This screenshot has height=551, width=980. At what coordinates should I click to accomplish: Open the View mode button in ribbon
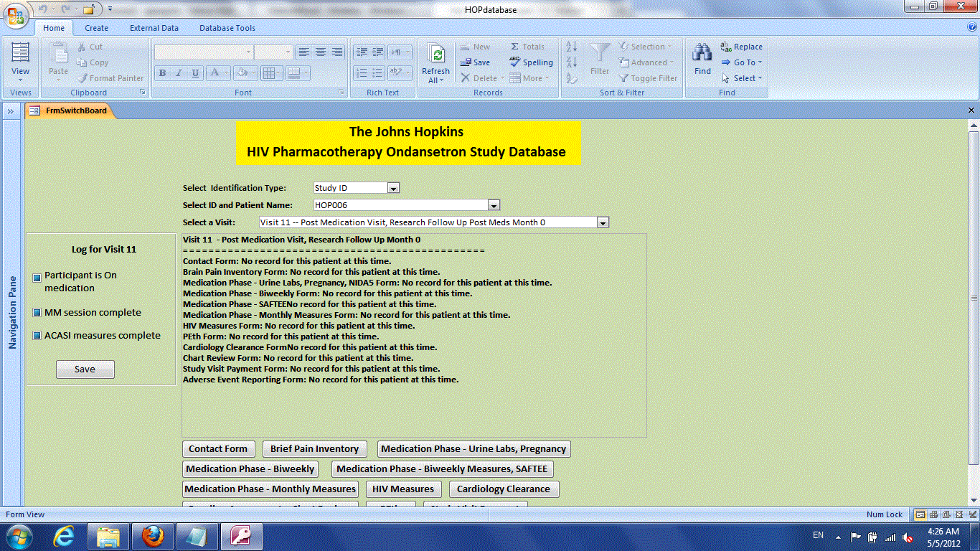[x=21, y=62]
